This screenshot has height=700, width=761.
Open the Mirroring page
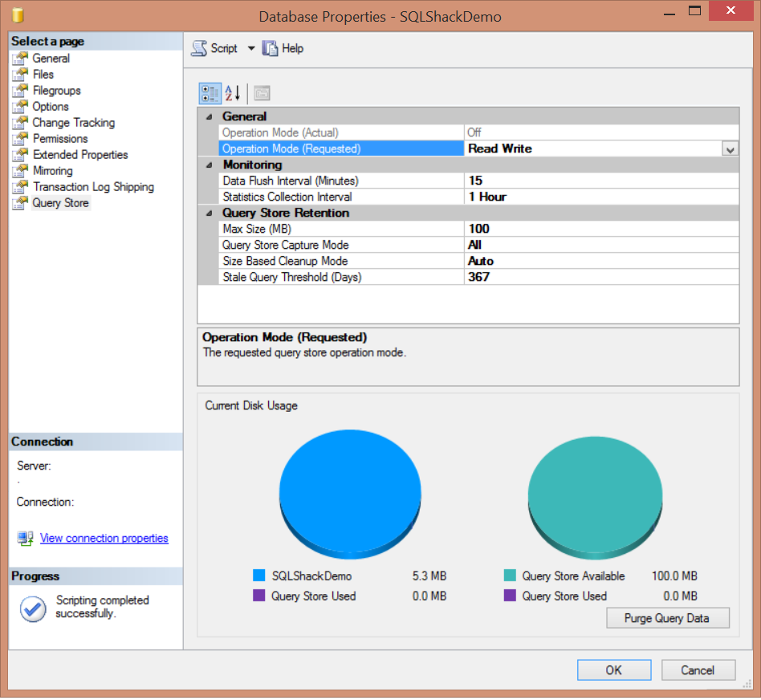point(52,170)
